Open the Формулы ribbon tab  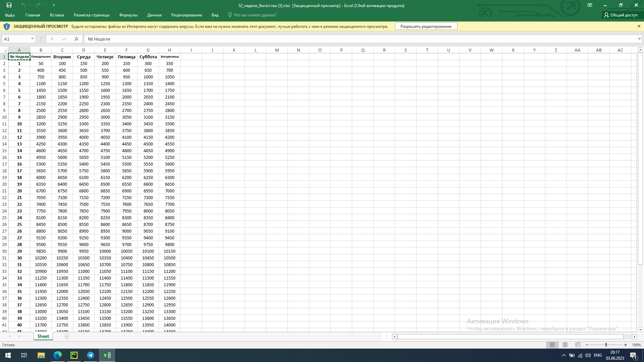click(128, 15)
